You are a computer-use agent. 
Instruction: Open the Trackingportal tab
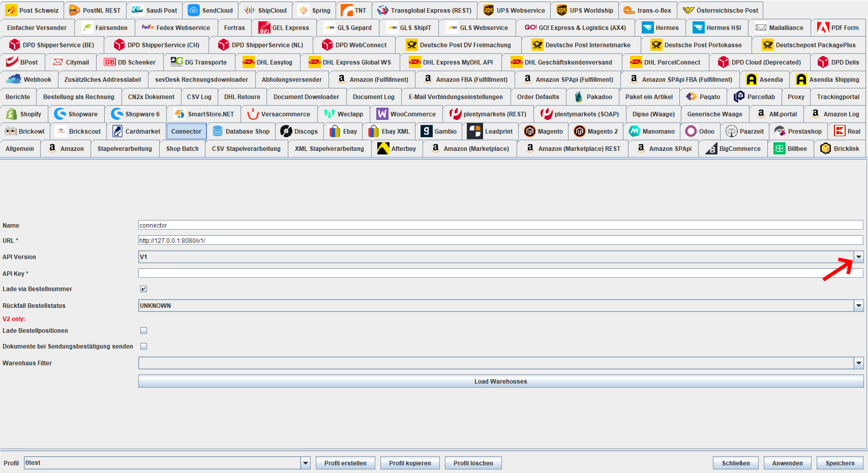tap(838, 97)
